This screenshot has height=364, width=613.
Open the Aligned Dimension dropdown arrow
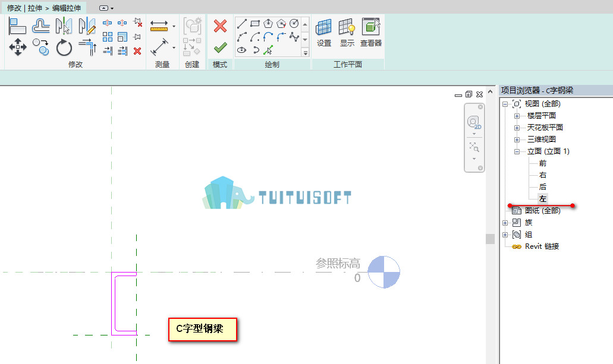point(174,48)
